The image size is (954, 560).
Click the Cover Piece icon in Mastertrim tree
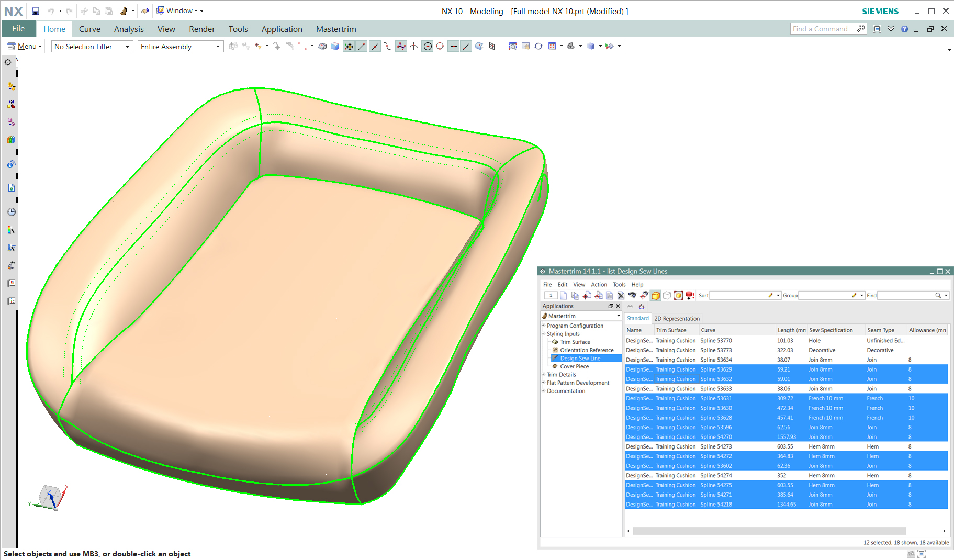(555, 366)
